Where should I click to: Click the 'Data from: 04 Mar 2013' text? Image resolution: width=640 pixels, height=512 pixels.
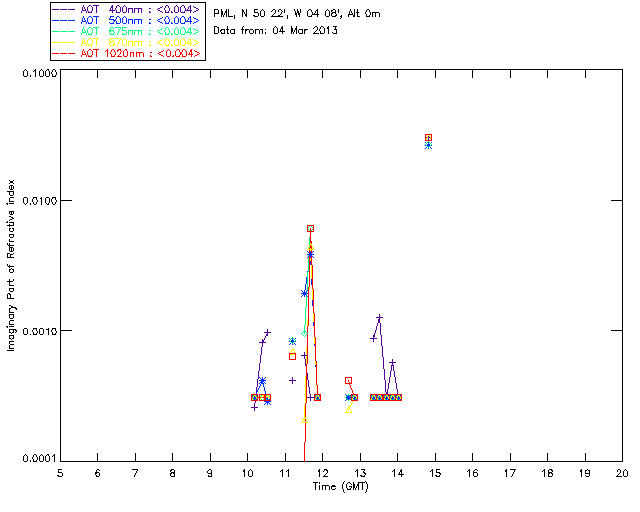pyautogui.click(x=276, y=31)
